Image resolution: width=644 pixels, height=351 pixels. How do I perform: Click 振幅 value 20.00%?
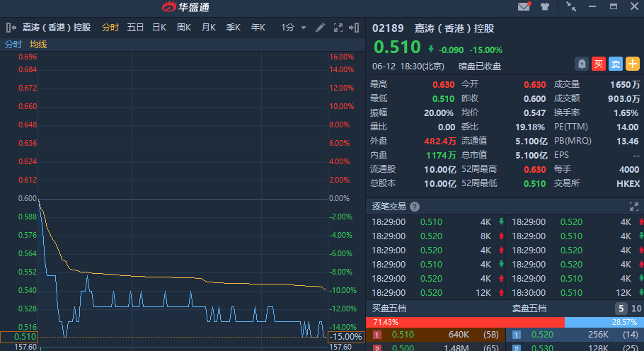[438, 113]
